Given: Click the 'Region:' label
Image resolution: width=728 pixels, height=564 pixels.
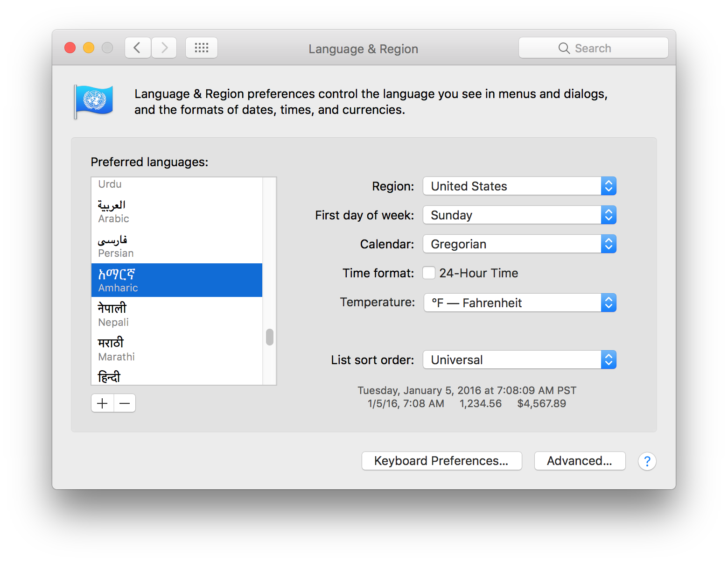Looking at the screenshot, I should click(393, 186).
